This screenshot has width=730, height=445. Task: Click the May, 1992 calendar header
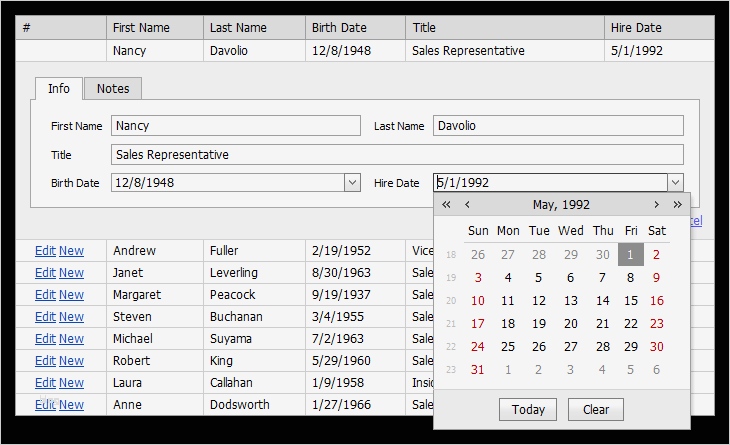pyautogui.click(x=561, y=205)
